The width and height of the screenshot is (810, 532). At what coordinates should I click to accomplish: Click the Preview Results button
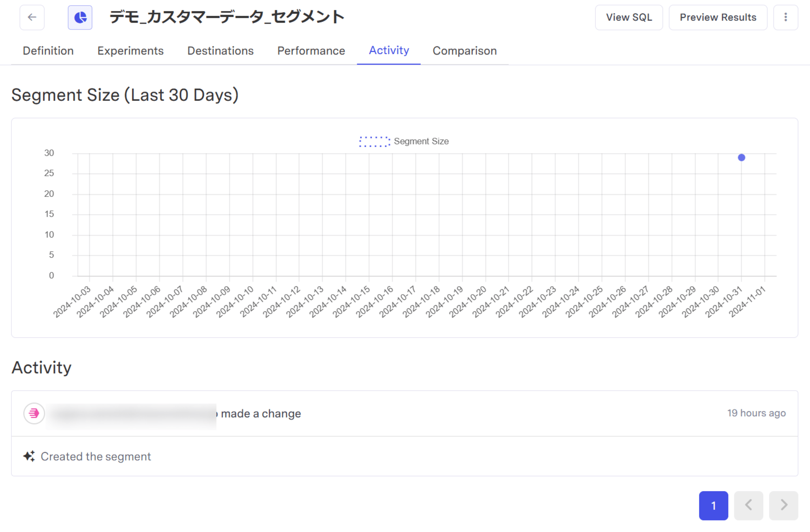click(718, 17)
